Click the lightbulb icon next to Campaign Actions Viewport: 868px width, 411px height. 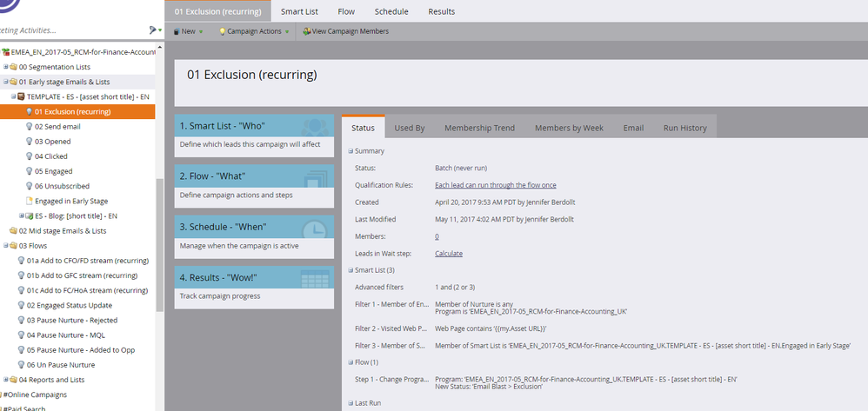[x=221, y=31]
